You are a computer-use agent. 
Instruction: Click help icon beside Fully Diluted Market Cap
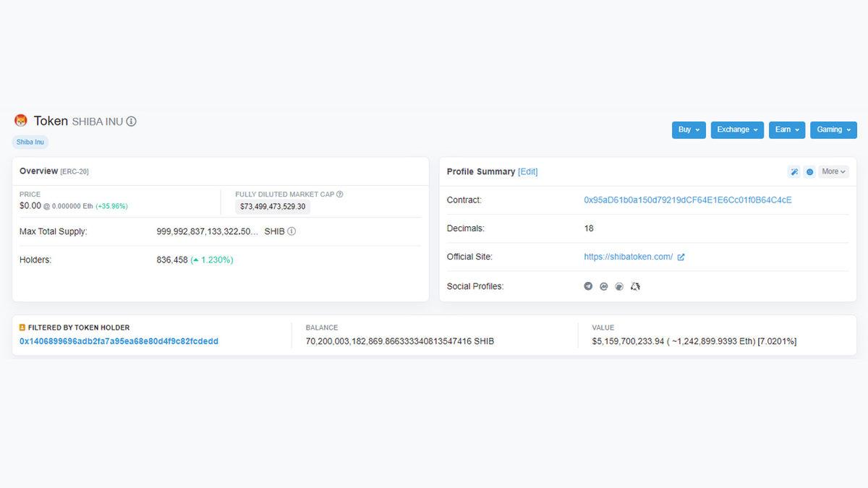click(x=340, y=194)
